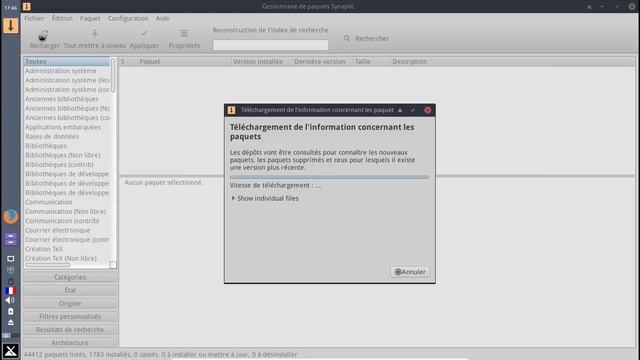Click the Catégories filter button
The height and width of the screenshot is (360, 640).
(70, 277)
